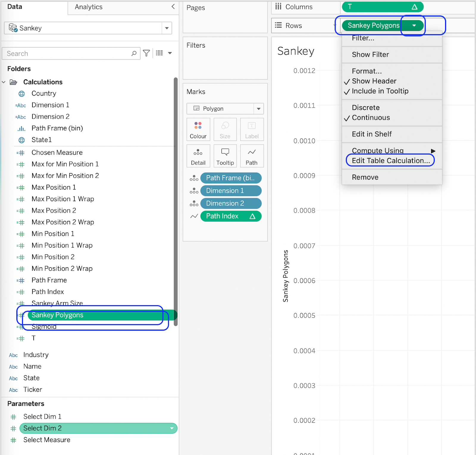
Task: Toggle Show Header in context menu
Action: pos(374,81)
